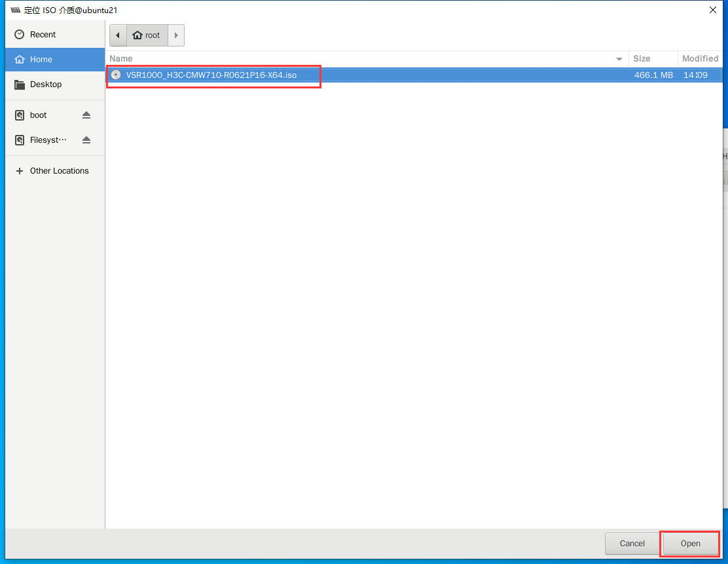Browse Other Locations
Image resolution: width=728 pixels, height=564 pixels.
tap(55, 171)
